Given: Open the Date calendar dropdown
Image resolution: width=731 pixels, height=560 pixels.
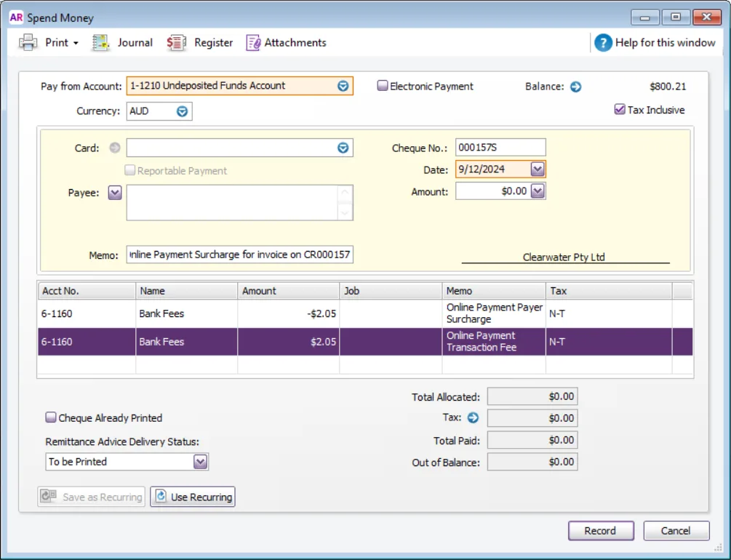Looking at the screenshot, I should 538,169.
